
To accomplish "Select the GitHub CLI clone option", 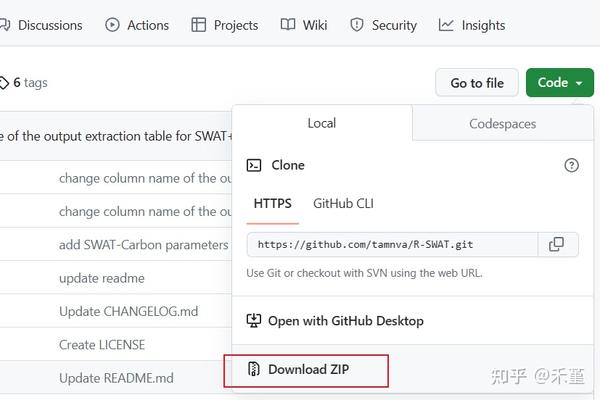I will point(343,203).
